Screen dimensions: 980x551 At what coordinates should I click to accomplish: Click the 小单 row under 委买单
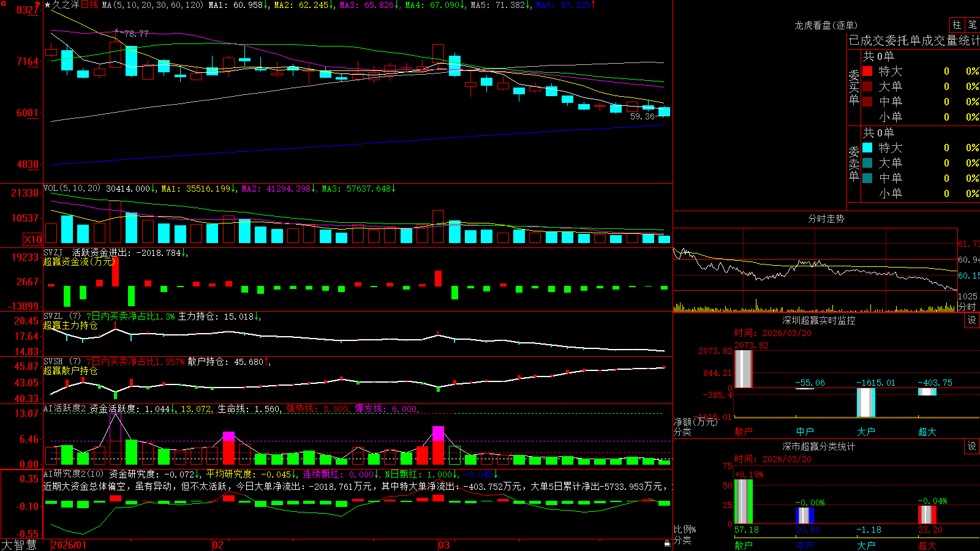click(921, 116)
